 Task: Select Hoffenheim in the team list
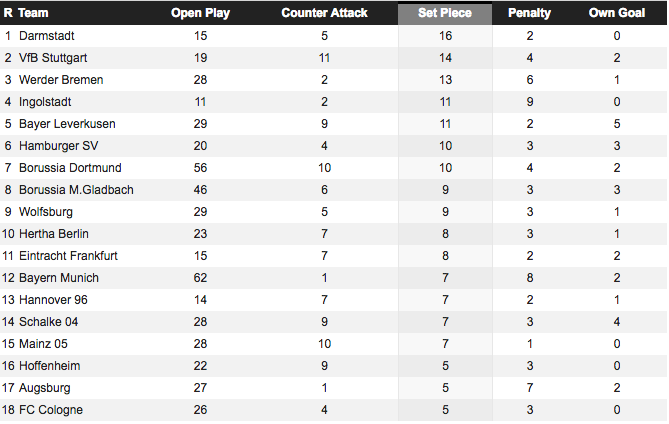(x=49, y=366)
